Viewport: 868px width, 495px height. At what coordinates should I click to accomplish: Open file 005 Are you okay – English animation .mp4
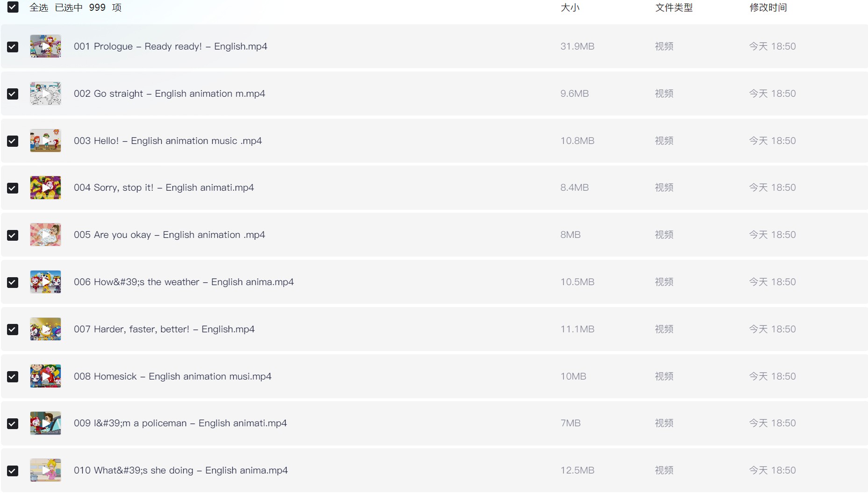[169, 235]
